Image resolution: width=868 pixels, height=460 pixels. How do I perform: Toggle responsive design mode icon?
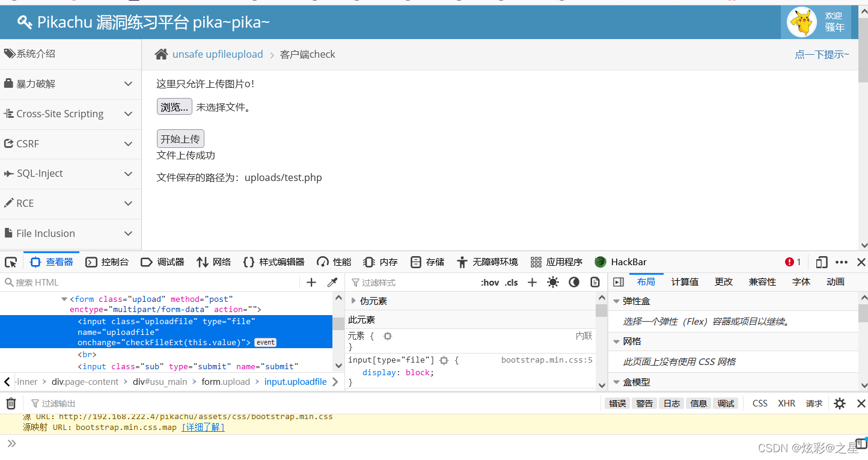[x=822, y=262]
